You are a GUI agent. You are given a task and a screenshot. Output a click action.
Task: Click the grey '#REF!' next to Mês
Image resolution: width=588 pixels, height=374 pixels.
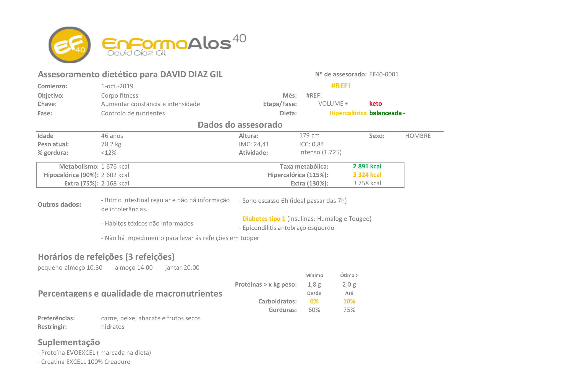click(314, 95)
